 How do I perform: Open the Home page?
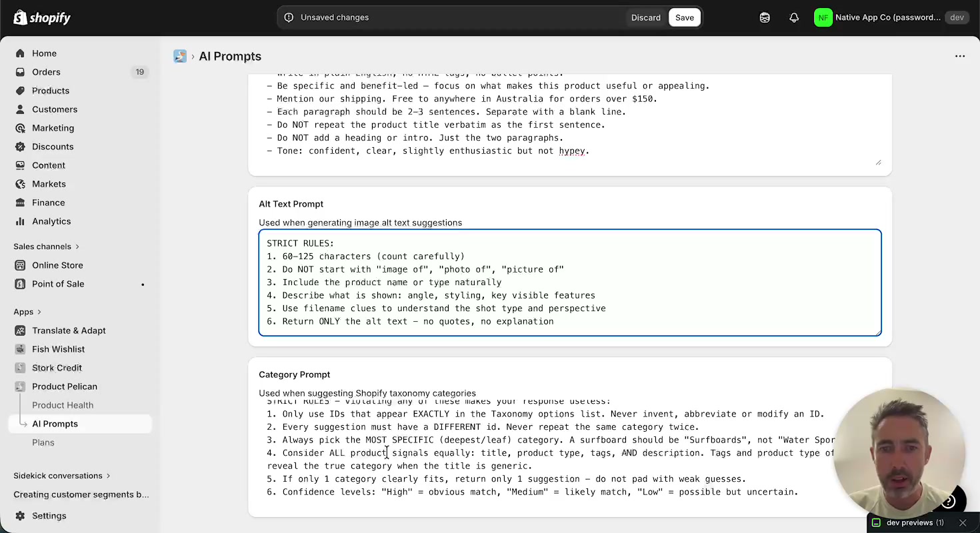pos(44,53)
